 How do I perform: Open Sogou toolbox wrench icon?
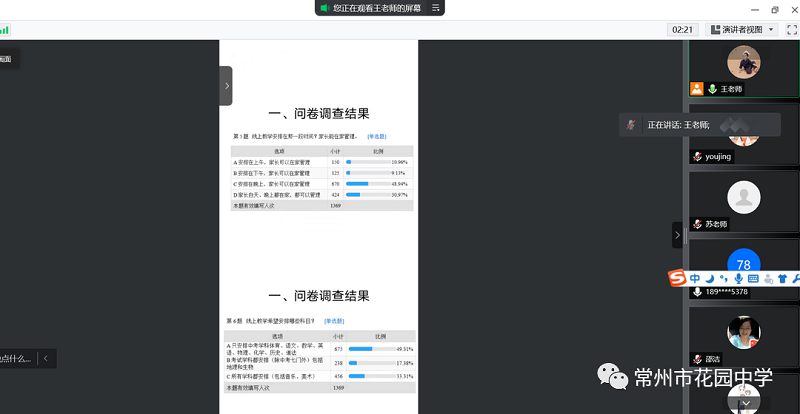point(795,278)
